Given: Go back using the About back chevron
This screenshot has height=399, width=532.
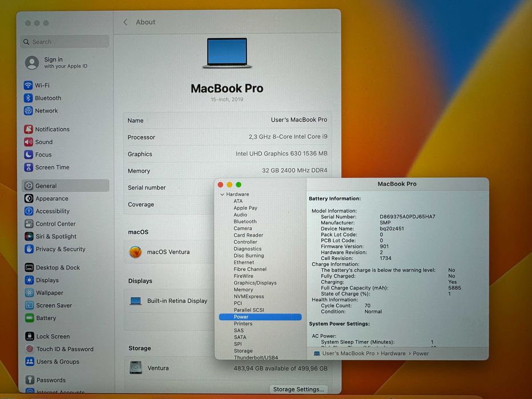Looking at the screenshot, I should click(x=125, y=22).
